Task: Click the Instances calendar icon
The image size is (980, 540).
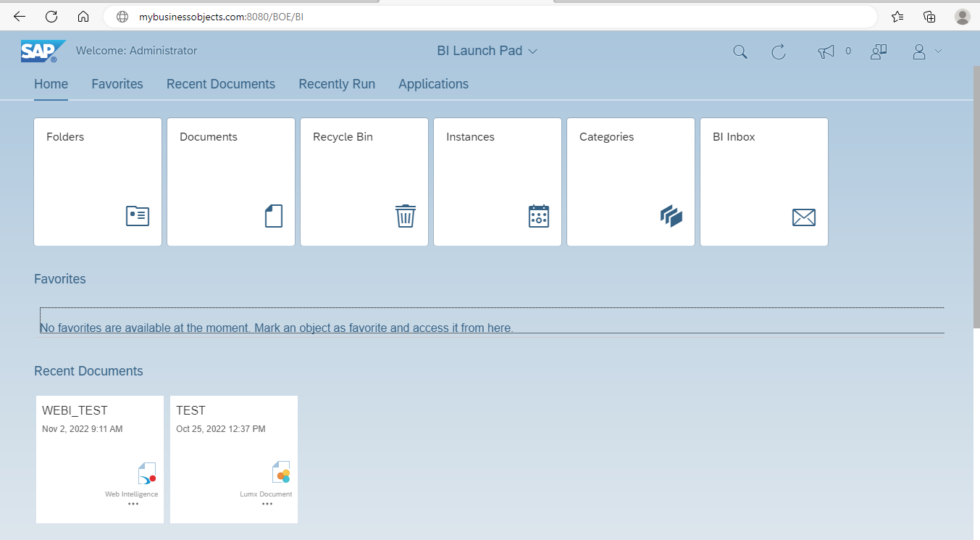Action: 539,216
